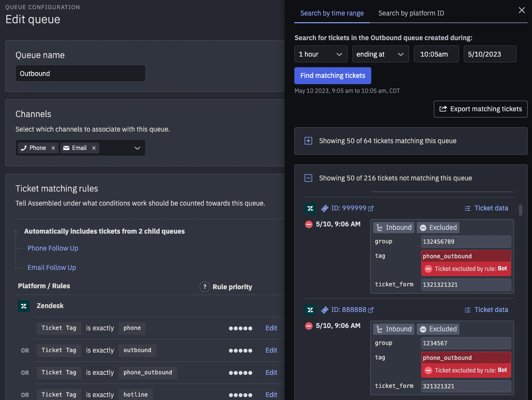Click priority dots for 'phone_outbound' rule
This screenshot has height=400, width=532.
tap(241, 373)
